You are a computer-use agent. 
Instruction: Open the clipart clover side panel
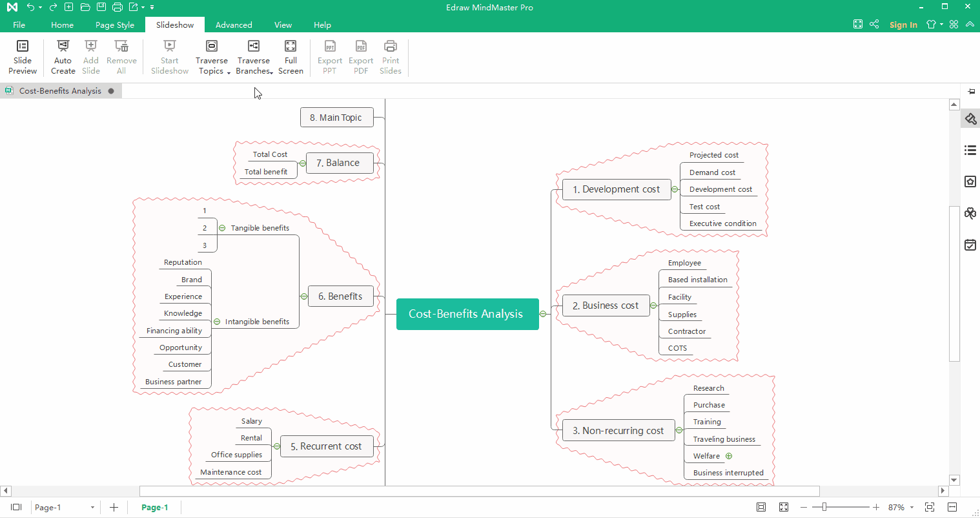(970, 213)
